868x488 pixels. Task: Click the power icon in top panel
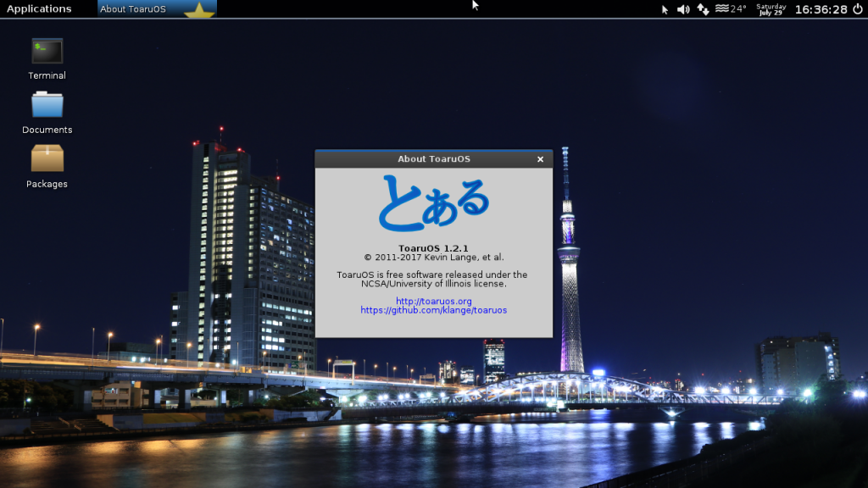[x=857, y=9]
